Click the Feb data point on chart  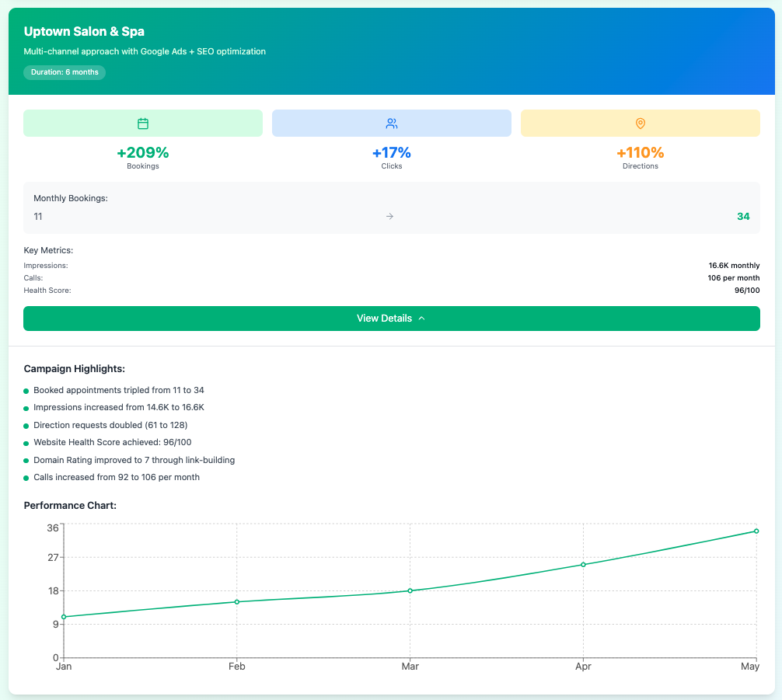237,602
